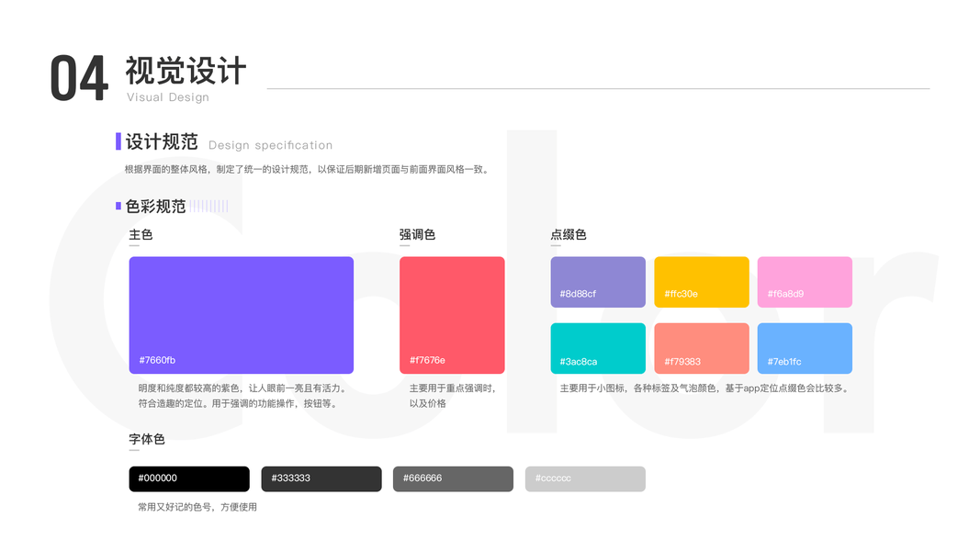Click the Design specification label
The width and height of the screenshot is (980, 551).
[270, 145]
